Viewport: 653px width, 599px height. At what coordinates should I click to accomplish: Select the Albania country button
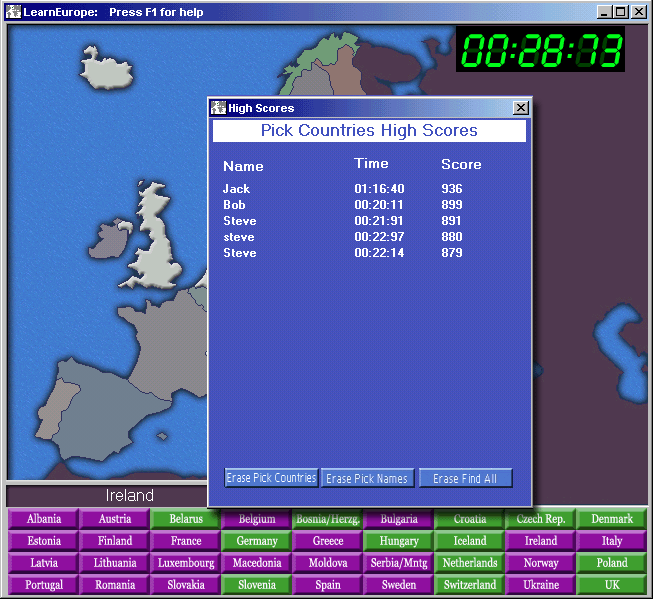click(44, 519)
